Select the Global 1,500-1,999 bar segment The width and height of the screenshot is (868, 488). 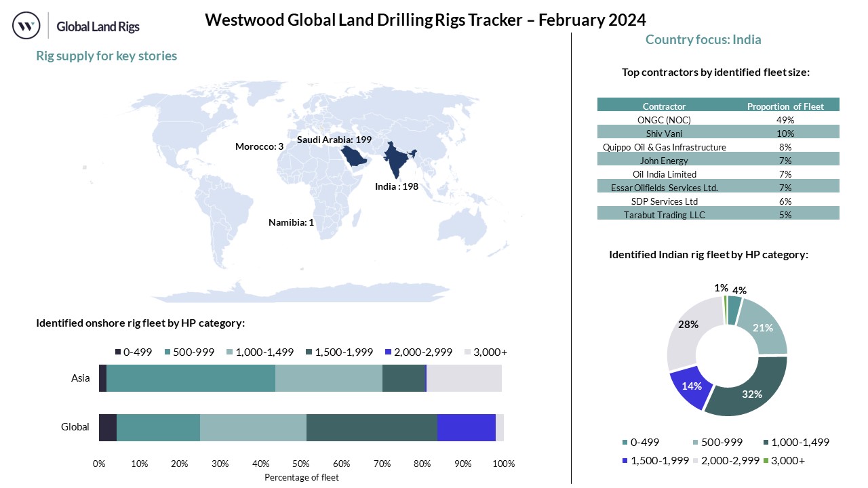372,427
